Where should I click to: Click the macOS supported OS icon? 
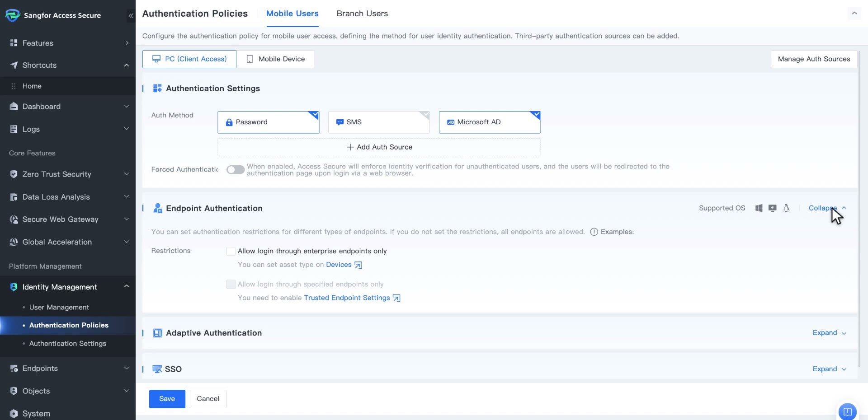[x=772, y=208]
